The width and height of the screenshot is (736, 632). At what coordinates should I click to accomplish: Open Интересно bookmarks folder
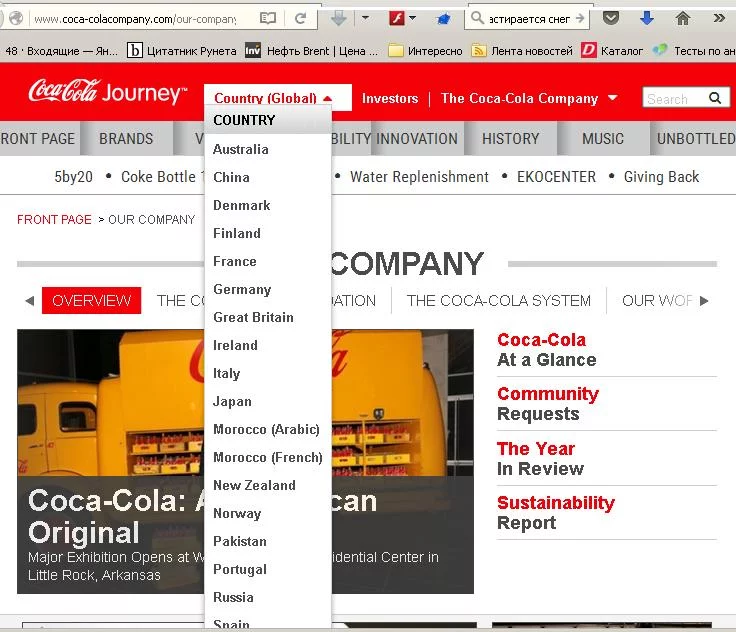[425, 50]
